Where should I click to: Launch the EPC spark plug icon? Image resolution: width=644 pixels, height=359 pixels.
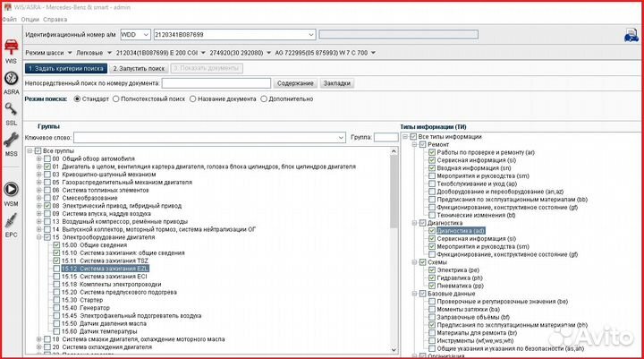(x=12, y=222)
